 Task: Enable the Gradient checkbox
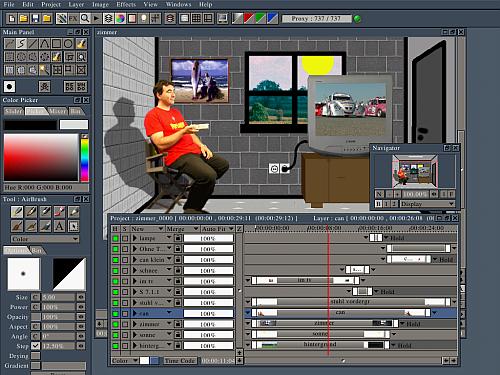tap(36, 366)
